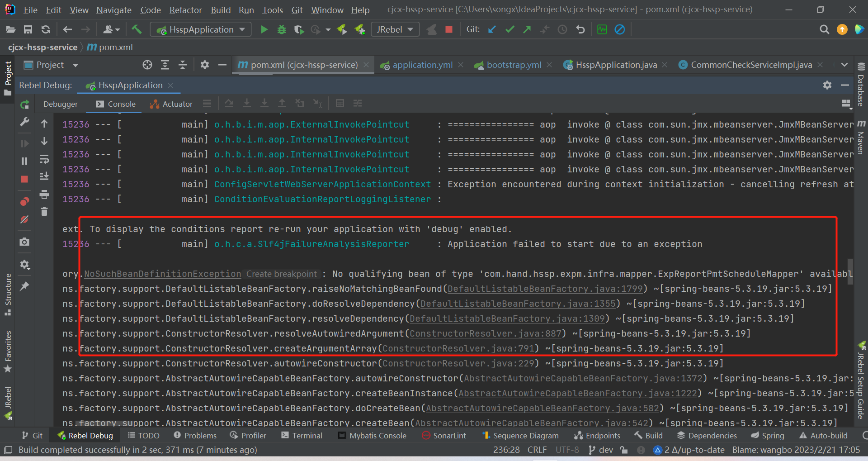Close the pom.xml editor tab
Screen dimensions: 868x461
coord(366,65)
